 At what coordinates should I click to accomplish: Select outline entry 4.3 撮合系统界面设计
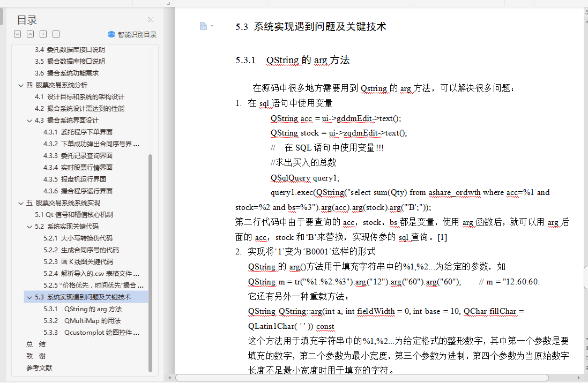(67, 121)
